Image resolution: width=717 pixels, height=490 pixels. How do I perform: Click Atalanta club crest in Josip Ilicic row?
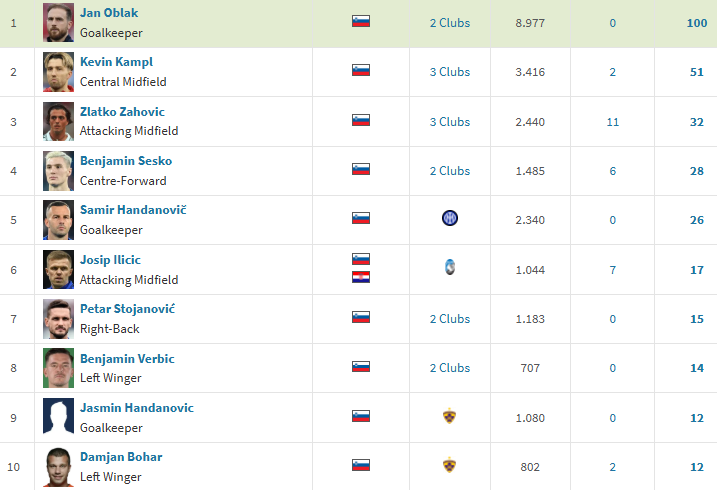tap(449, 268)
